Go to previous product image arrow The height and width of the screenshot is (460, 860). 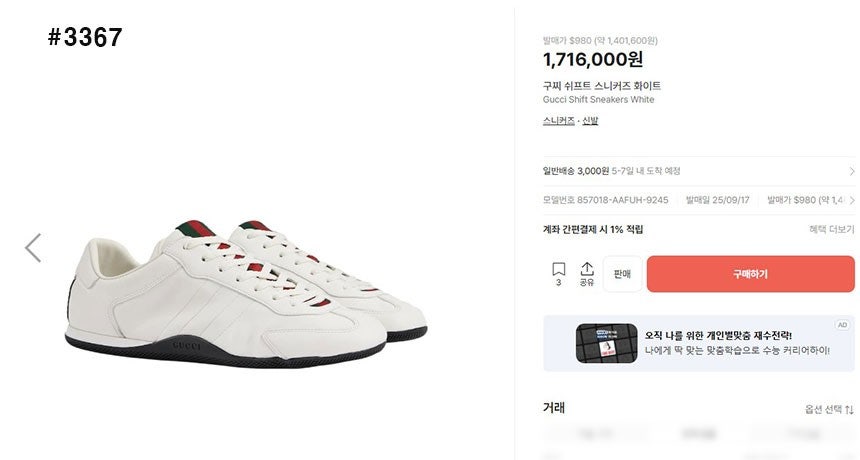click(33, 248)
